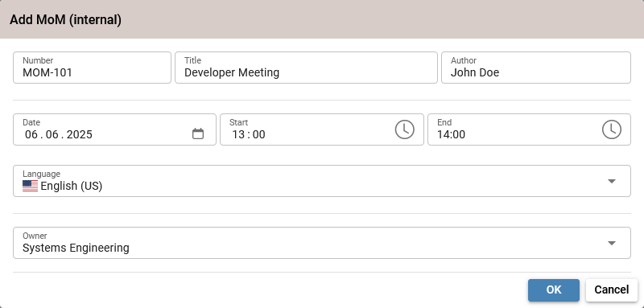
Task: Expand the Language dropdown arrow
Action: (x=612, y=181)
